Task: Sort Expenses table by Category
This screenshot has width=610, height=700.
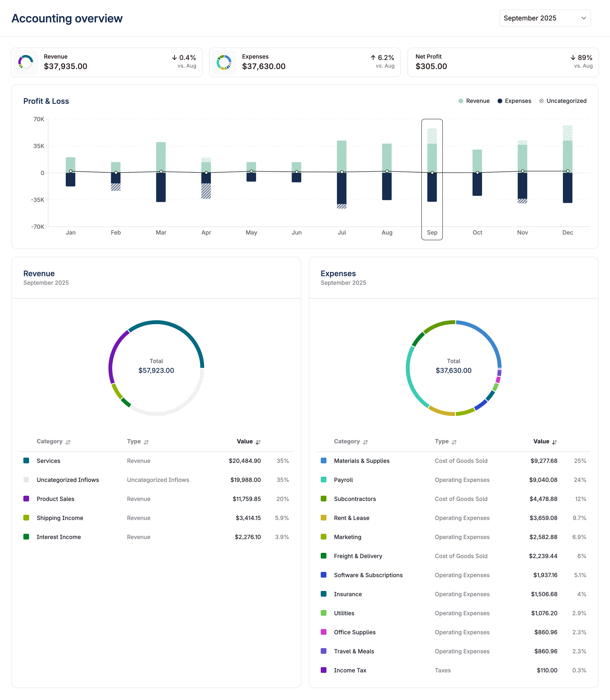Action: point(351,441)
